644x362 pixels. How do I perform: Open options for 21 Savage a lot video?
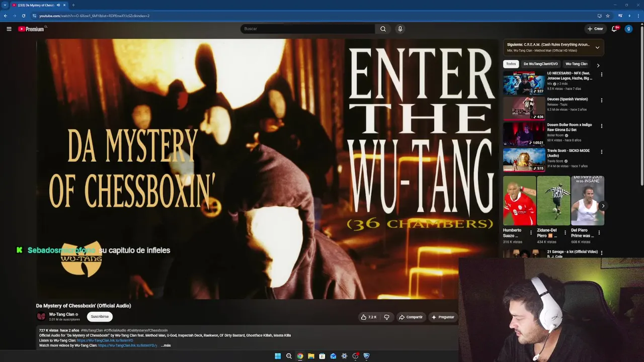pyautogui.click(x=601, y=253)
